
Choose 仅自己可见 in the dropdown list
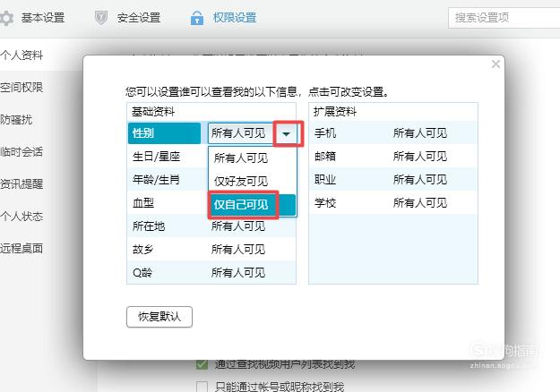pyautogui.click(x=252, y=205)
